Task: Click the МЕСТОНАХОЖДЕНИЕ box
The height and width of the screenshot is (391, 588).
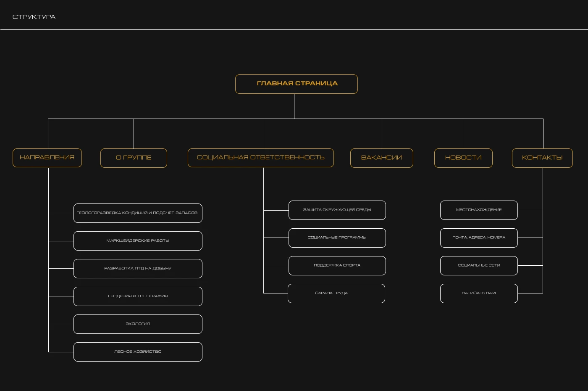Action: (x=479, y=210)
